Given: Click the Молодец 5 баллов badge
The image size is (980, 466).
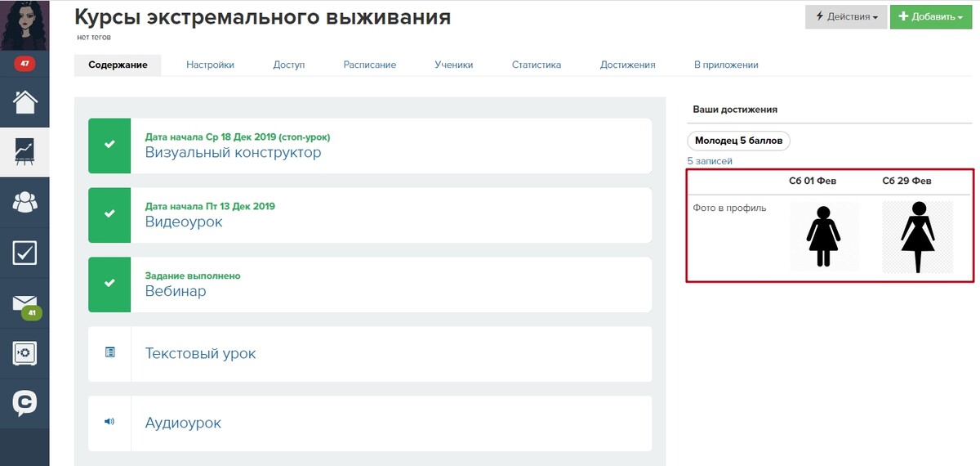Looking at the screenshot, I should click(x=738, y=141).
